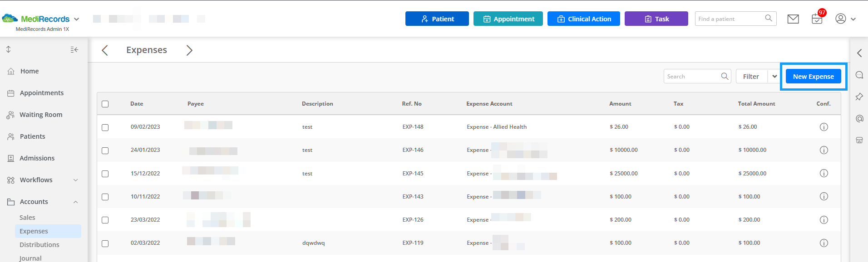Show info for expense EXP-148
The height and width of the screenshot is (262, 868).
(824, 127)
